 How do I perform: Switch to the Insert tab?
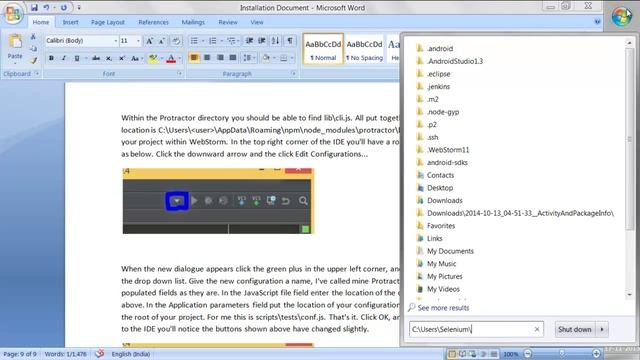click(70, 22)
